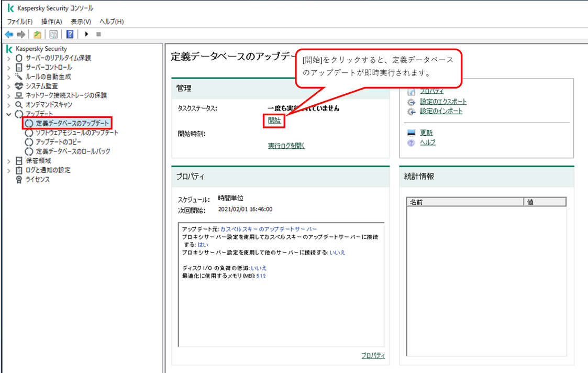This screenshot has height=373, width=588.
Task: Expand the サーバーコントロール node
Action: 9,68
